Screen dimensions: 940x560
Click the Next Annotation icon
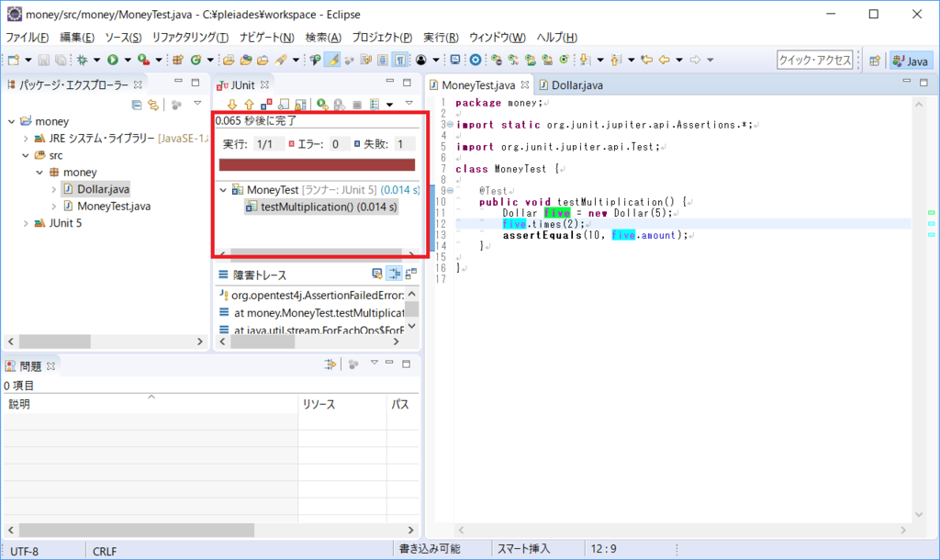point(585,60)
